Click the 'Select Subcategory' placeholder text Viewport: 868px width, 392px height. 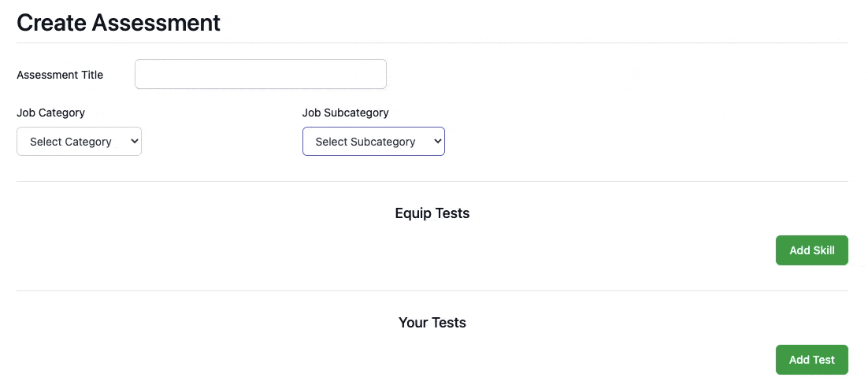[365, 142]
